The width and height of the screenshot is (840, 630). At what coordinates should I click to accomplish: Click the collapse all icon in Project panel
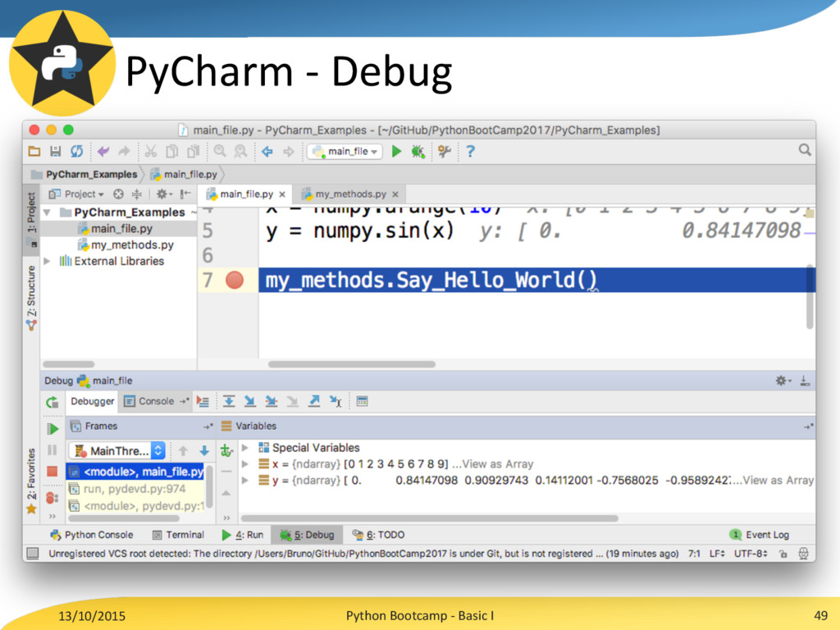137,194
